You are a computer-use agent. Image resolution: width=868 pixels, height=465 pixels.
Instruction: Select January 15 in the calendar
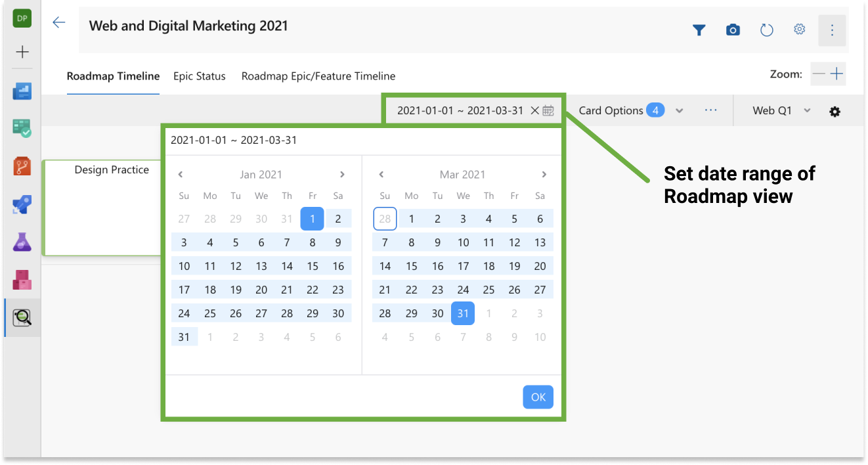pyautogui.click(x=313, y=266)
